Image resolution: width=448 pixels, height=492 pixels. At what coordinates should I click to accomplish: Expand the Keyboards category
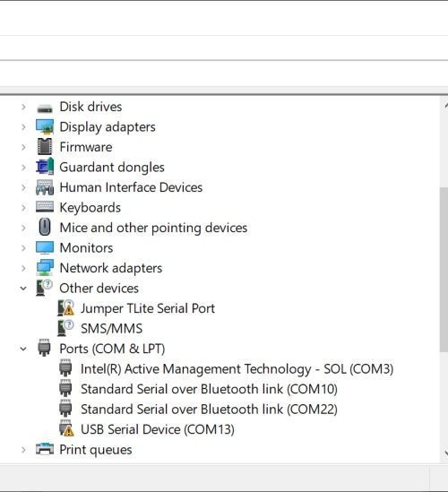tap(23, 207)
